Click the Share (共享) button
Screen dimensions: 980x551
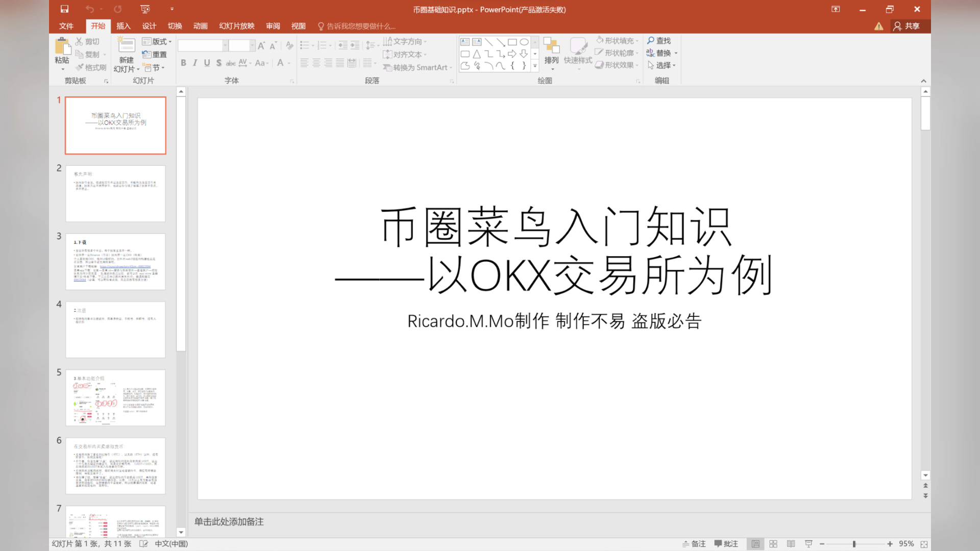point(906,26)
